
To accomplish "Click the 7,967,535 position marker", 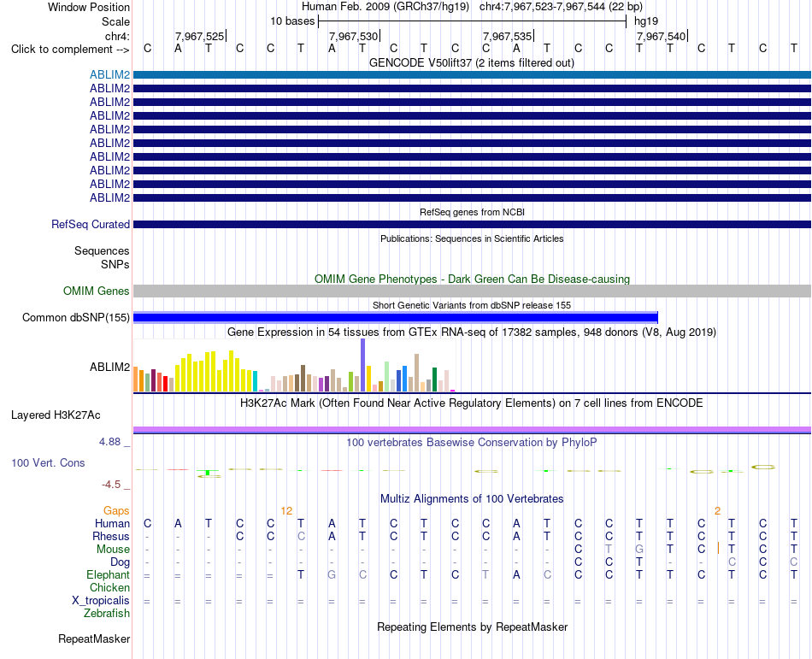I will tap(507, 36).
